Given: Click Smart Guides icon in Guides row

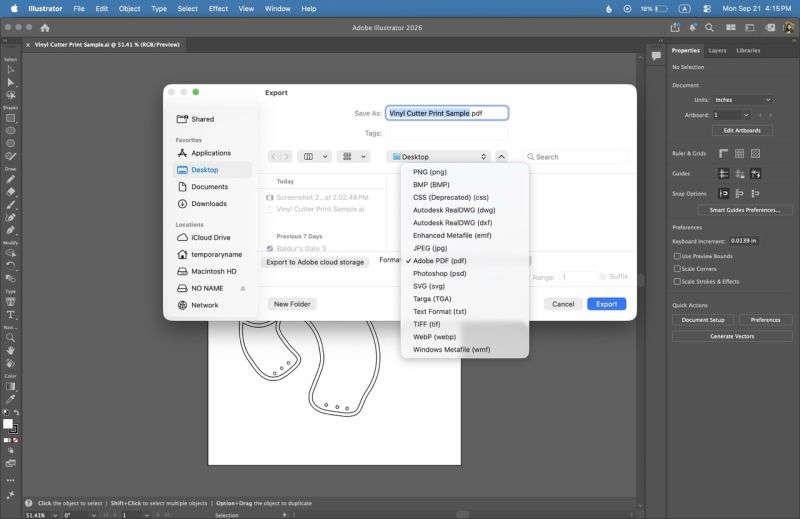Looking at the screenshot, I should tap(756, 174).
